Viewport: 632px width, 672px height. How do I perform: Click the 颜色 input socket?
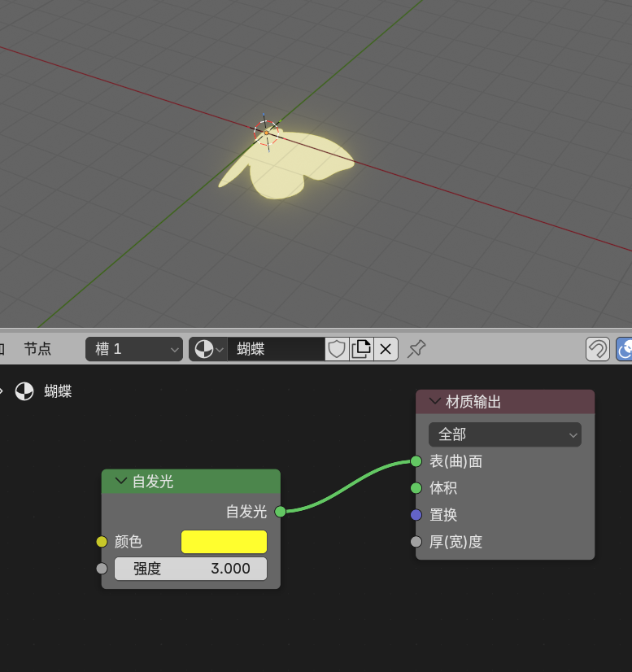(102, 542)
